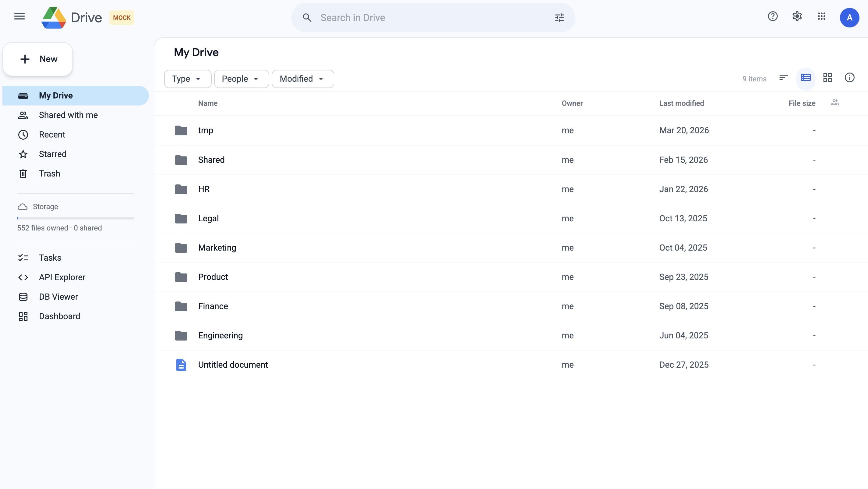Toggle the main navigation hamburger menu
Image resolution: width=868 pixels, height=489 pixels.
[x=19, y=16]
